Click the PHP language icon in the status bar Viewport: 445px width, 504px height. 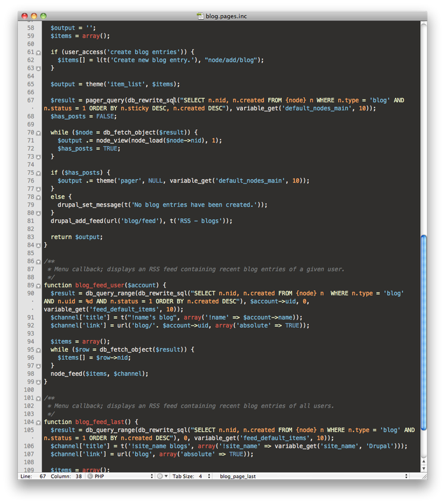pyautogui.click(x=90, y=476)
